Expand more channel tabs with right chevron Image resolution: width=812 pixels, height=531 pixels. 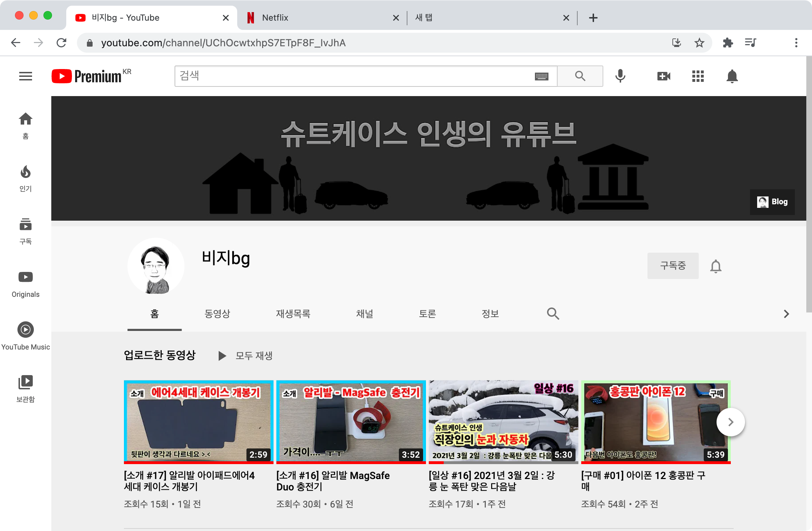[786, 314]
